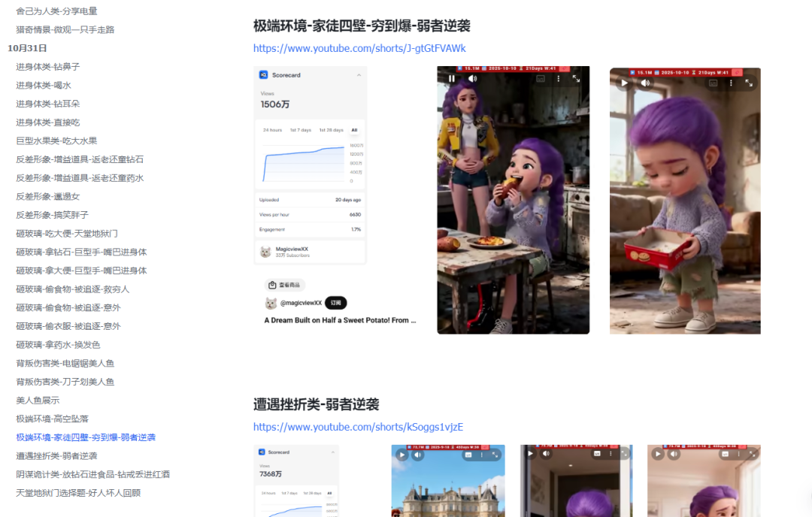Select 24 hours tab in 1506万 Scorecard

pos(272,130)
